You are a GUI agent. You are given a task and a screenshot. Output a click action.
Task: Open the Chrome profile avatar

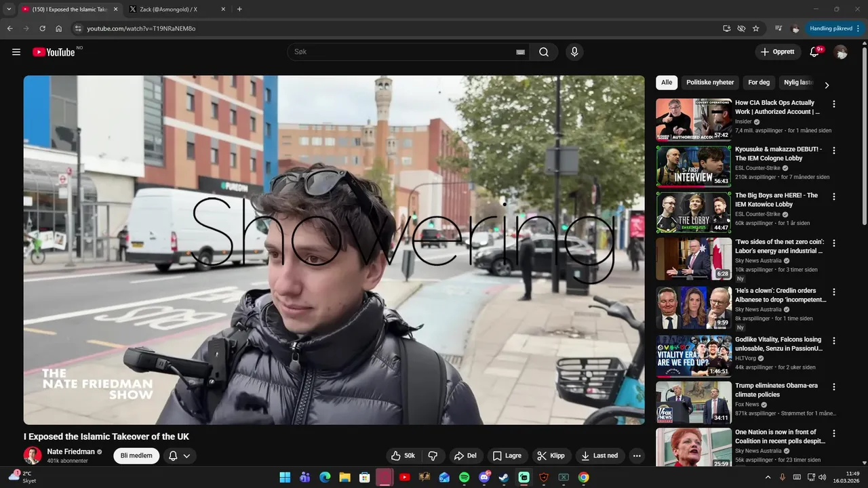click(795, 28)
